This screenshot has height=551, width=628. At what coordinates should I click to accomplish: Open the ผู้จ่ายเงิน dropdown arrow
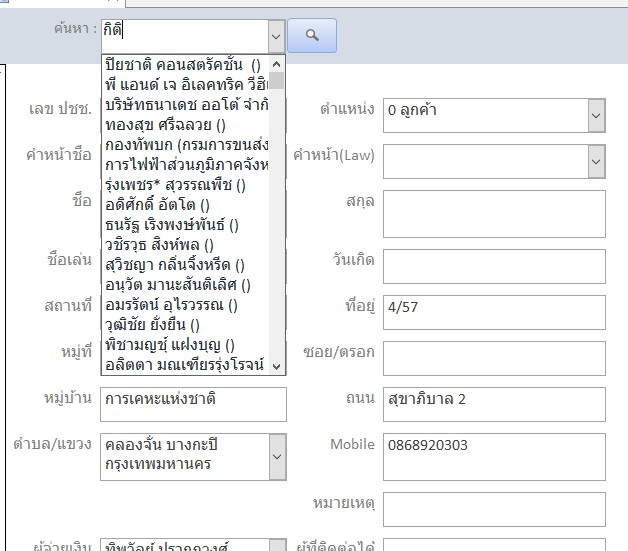coord(278,545)
